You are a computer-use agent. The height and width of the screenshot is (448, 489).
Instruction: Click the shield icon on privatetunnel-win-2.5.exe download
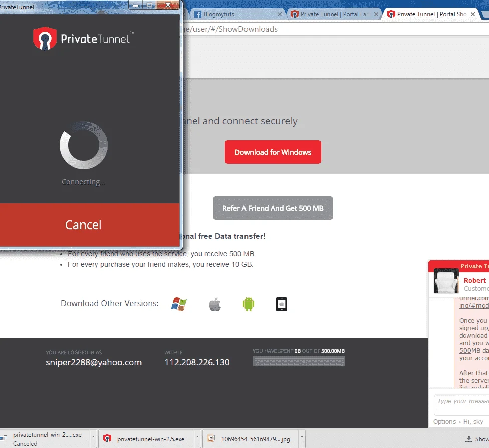107,438
